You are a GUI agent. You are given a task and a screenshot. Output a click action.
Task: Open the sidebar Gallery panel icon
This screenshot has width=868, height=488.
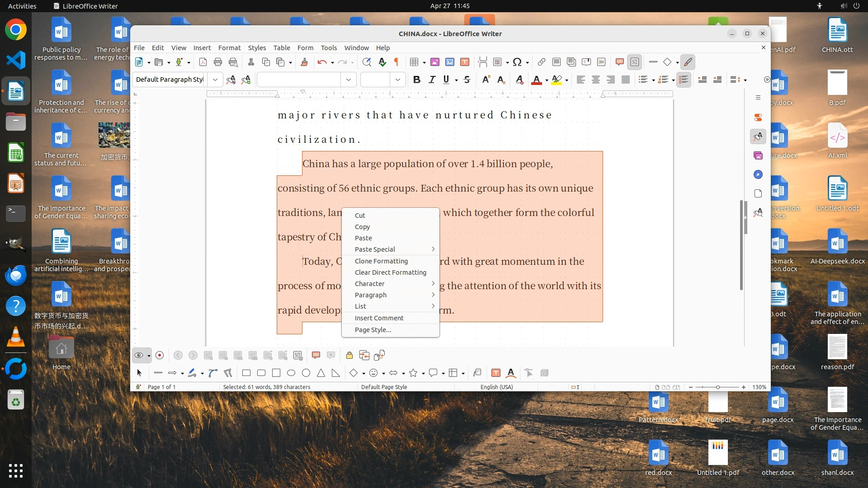pos(758,155)
